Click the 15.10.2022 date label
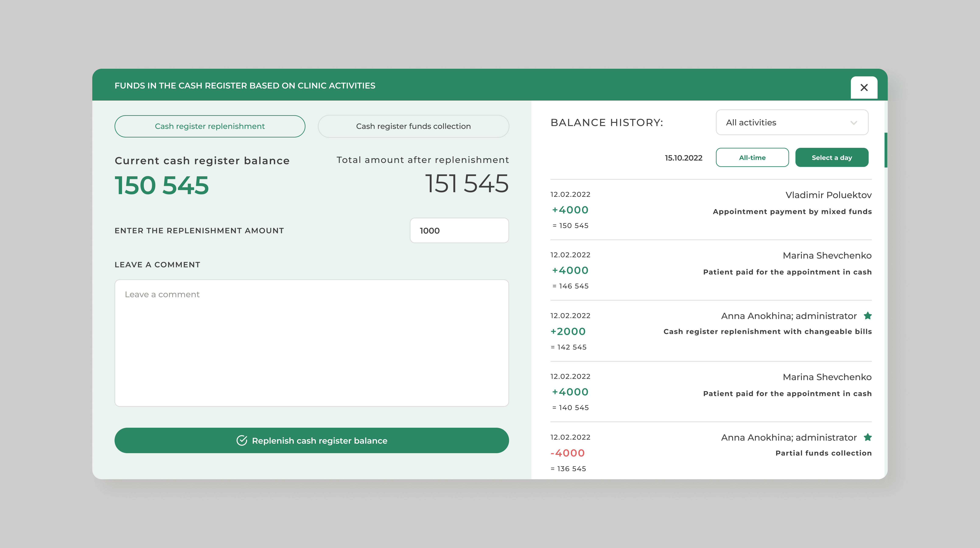The width and height of the screenshot is (980, 548). (683, 158)
